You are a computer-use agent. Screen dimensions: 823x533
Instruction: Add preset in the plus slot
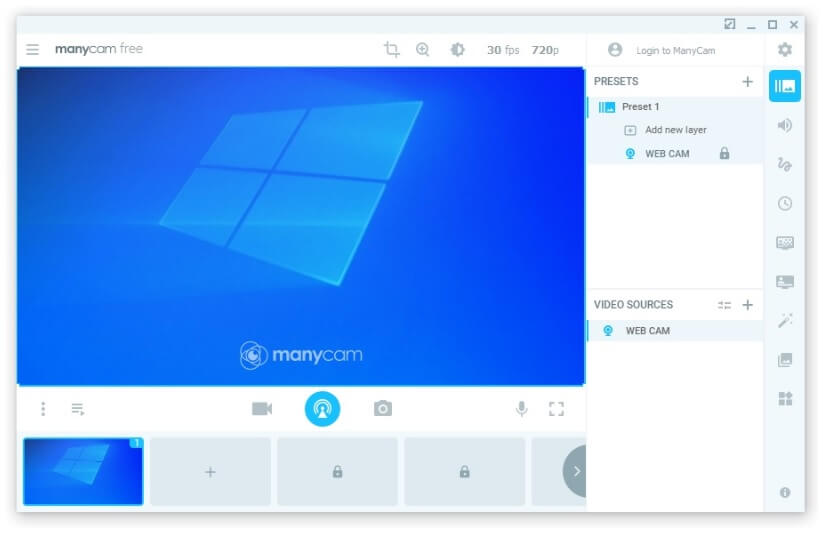coord(210,472)
